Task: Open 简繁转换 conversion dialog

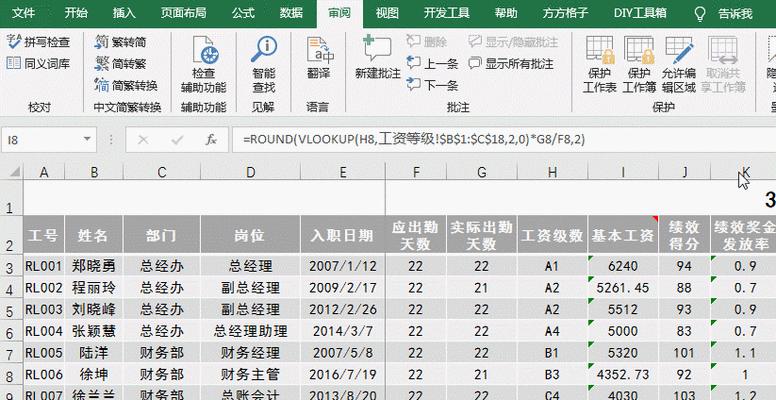Action: [126, 85]
